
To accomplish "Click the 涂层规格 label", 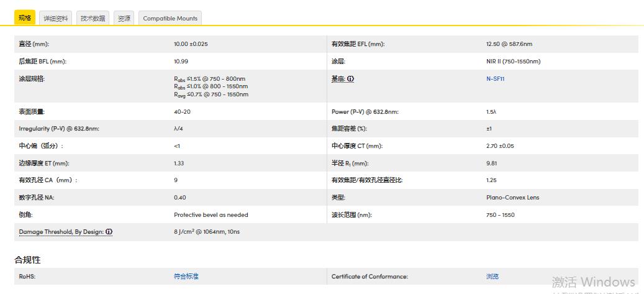I will [x=32, y=78].
